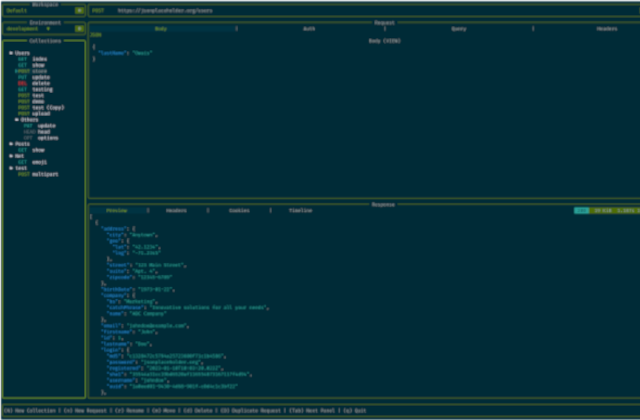Select the HEAD head request
Screen dimensions: 640x420
pos(42,131)
